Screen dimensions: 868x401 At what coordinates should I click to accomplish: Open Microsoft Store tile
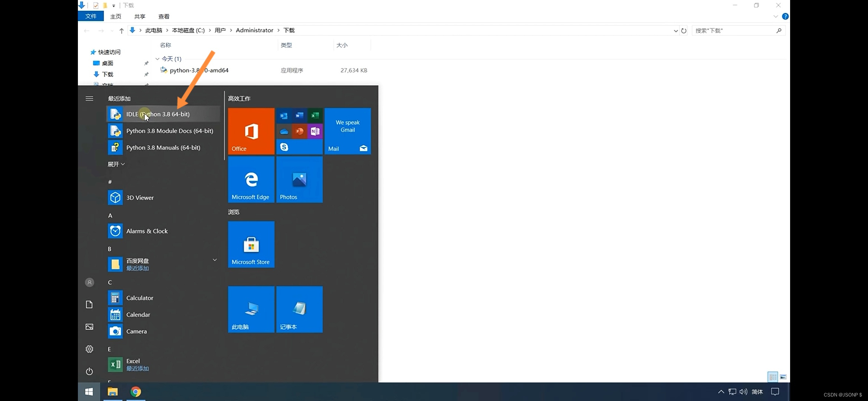251,244
